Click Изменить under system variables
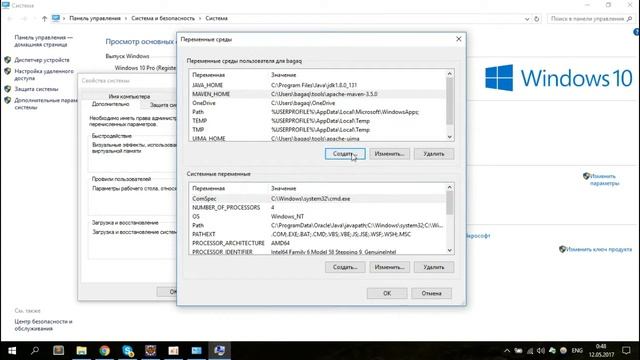 [389, 267]
